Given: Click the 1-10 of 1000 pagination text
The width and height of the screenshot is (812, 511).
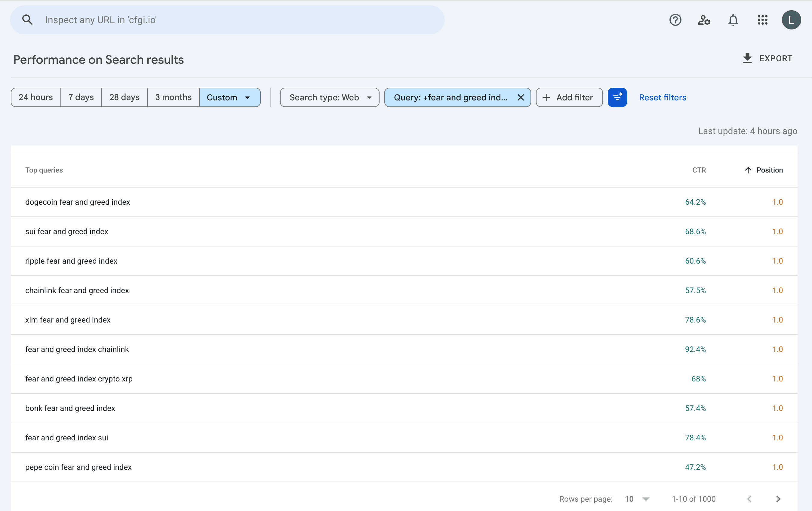Looking at the screenshot, I should point(693,499).
